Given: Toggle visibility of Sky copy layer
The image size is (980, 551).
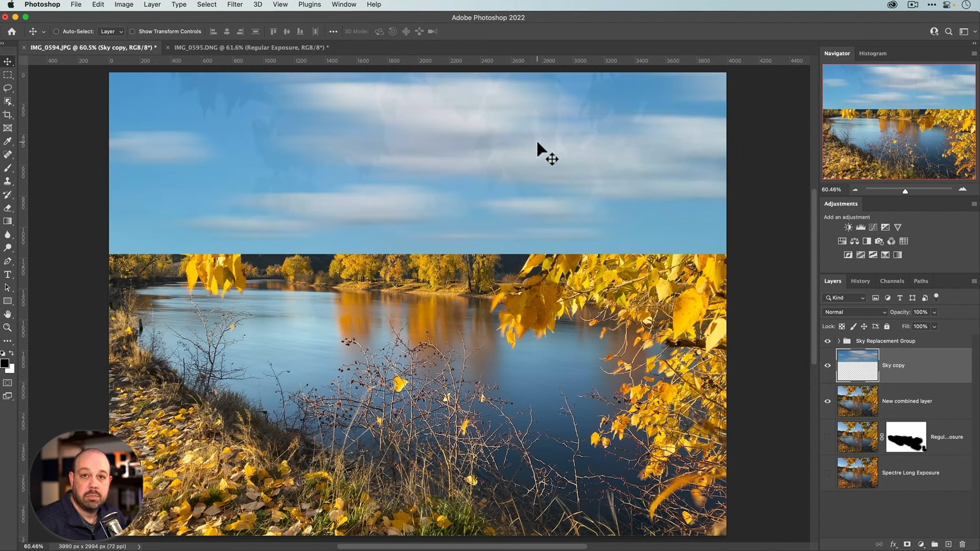Looking at the screenshot, I should [x=828, y=365].
